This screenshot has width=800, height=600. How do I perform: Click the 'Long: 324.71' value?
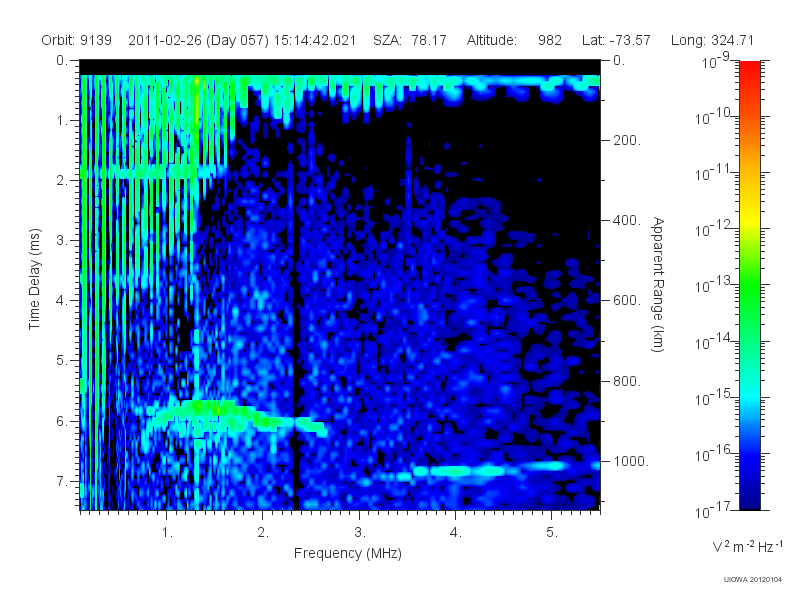point(712,40)
